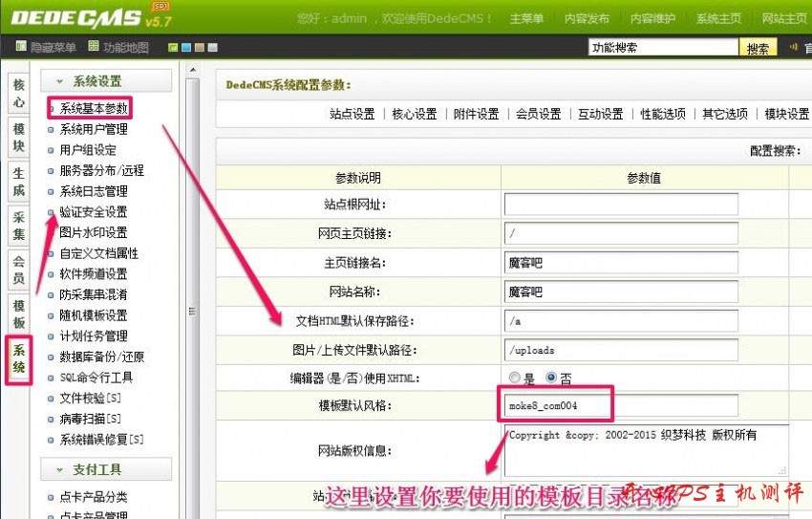Image resolution: width=812 pixels, height=519 pixels.
Task: Open 验证安全设置 in the sidebar
Action: click(x=94, y=212)
